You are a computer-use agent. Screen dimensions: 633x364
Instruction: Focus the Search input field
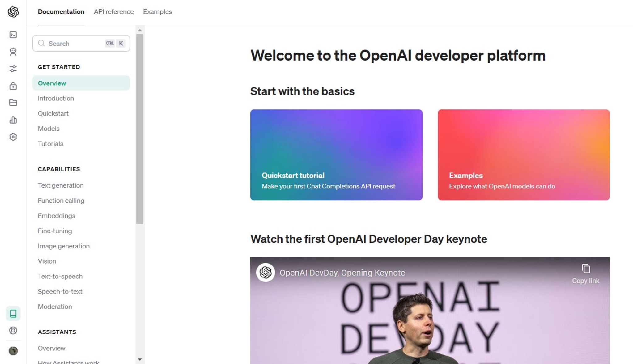coord(81,43)
